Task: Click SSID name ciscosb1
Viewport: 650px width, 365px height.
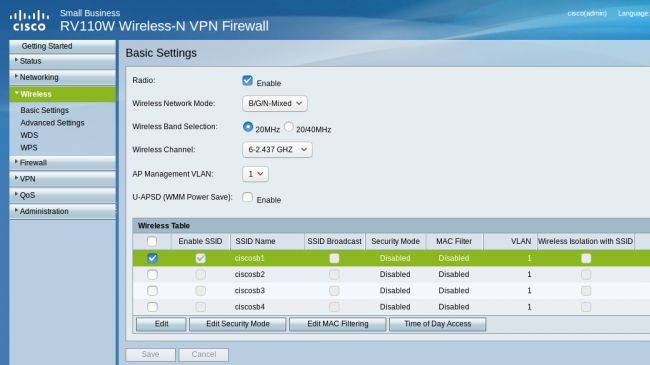Action: (x=249, y=258)
